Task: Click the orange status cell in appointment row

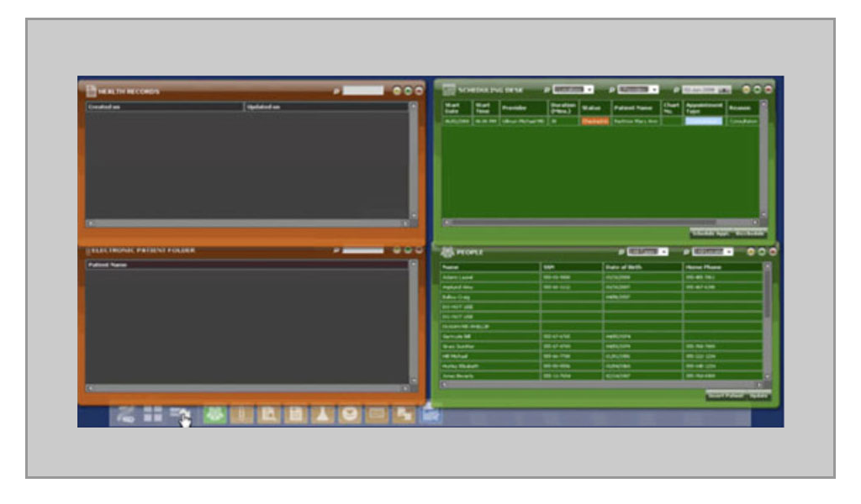Action: (594, 121)
